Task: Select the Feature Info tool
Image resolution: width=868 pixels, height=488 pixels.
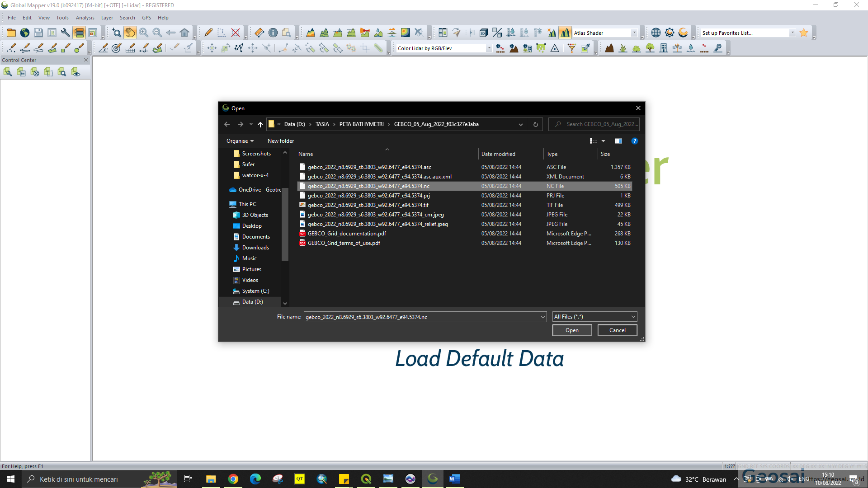Action: coord(273,32)
